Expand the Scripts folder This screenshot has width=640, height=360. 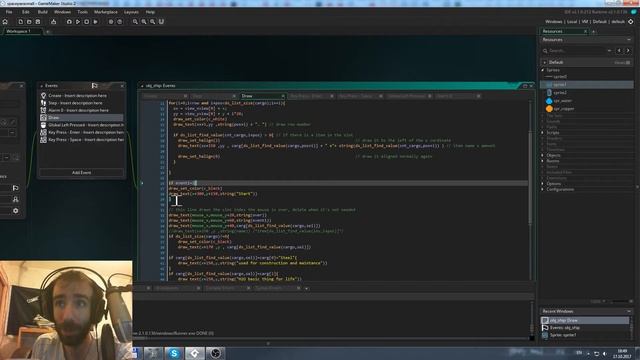tap(543, 133)
